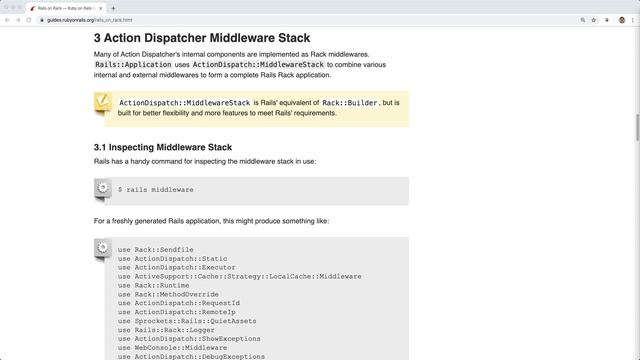Click the line 'use ActionDispatch::Static'
This screenshot has height=360, width=640.
[173, 259]
